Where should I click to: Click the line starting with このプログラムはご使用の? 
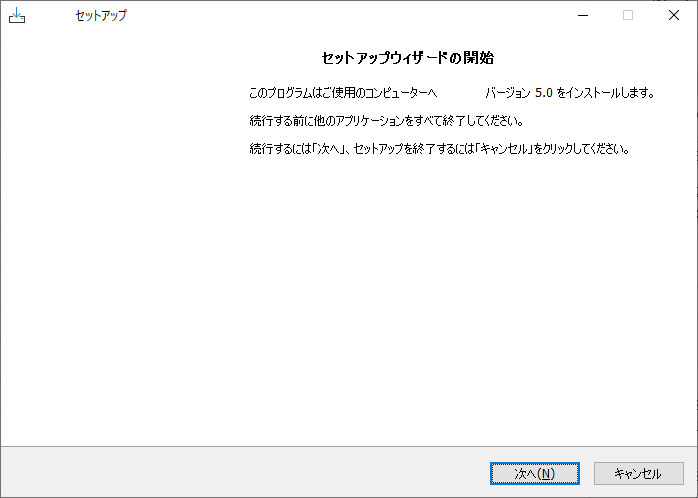(x=343, y=93)
